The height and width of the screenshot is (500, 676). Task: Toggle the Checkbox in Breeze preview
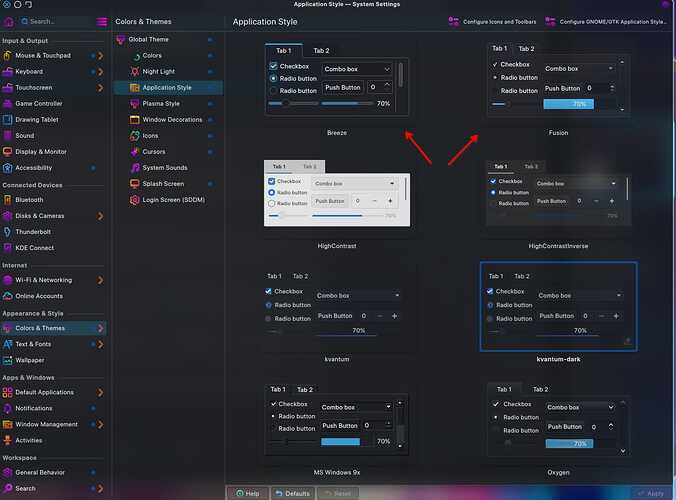coord(273,66)
